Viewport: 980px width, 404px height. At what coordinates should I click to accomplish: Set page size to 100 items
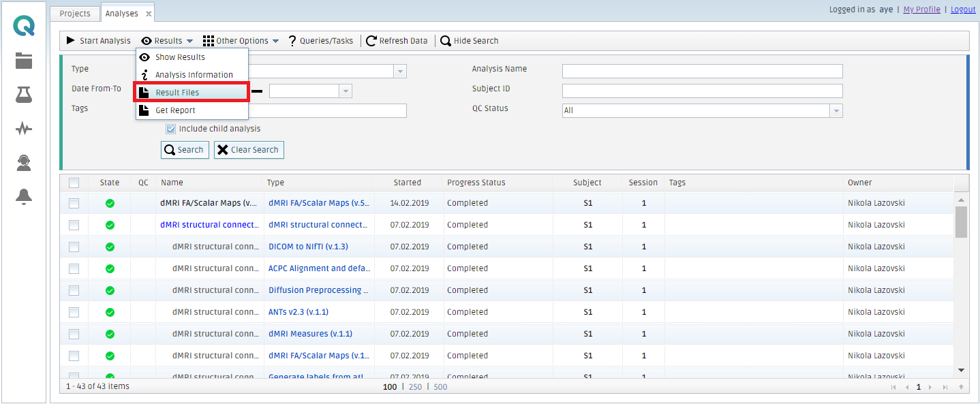[x=390, y=387]
